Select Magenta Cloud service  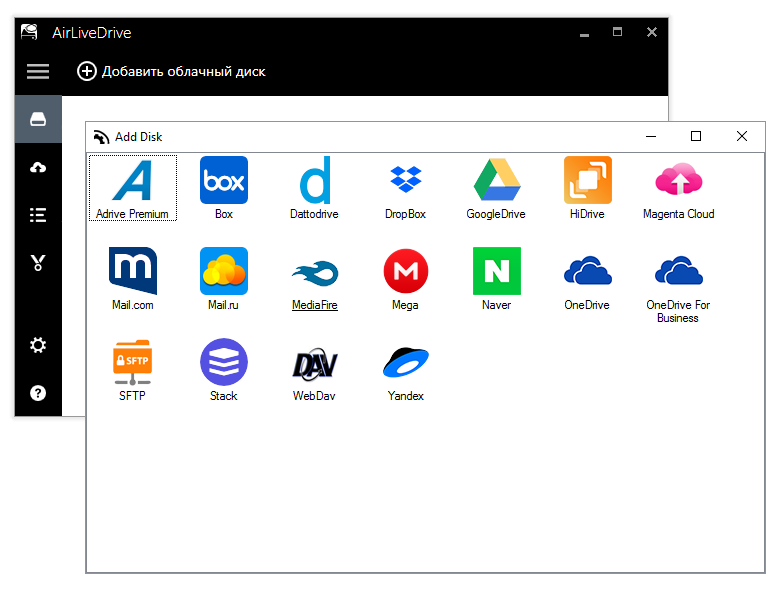coord(678,181)
